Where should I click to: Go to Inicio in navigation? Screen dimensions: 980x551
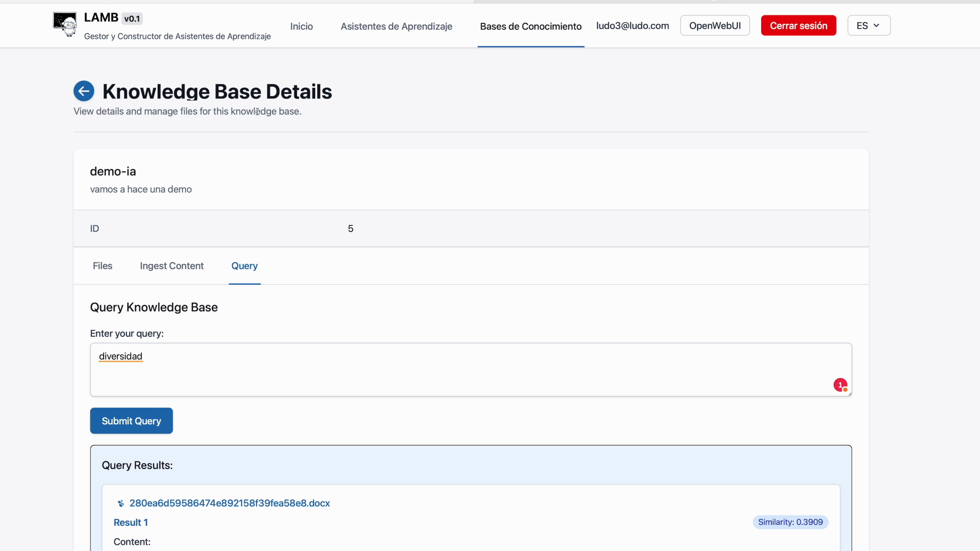301,26
